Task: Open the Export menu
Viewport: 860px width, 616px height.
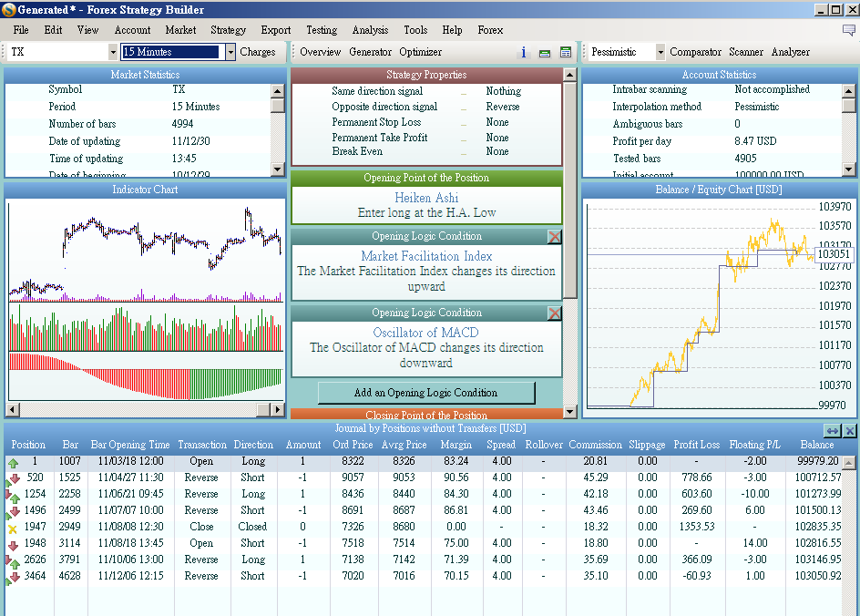Action: 276,30
